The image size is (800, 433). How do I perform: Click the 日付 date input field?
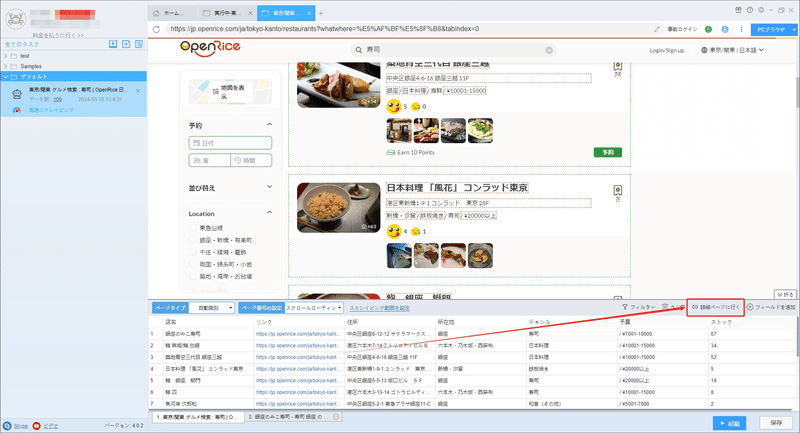coord(230,143)
